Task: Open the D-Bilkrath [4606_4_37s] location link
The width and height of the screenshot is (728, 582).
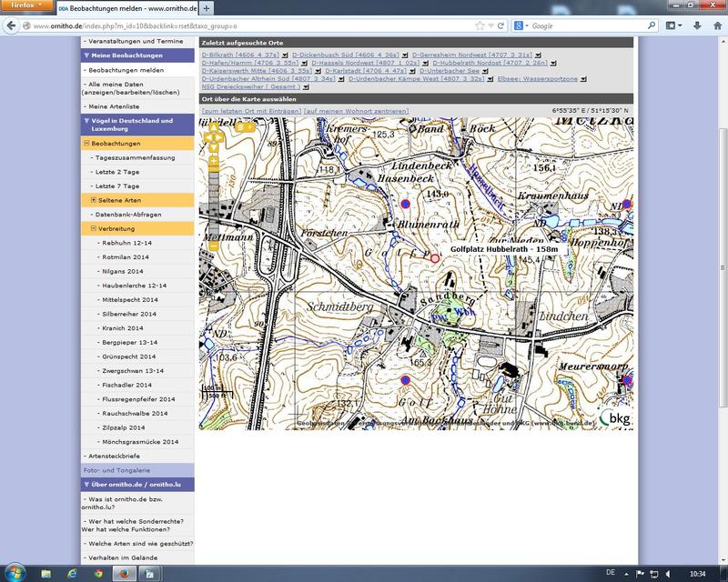Action: click(240, 55)
